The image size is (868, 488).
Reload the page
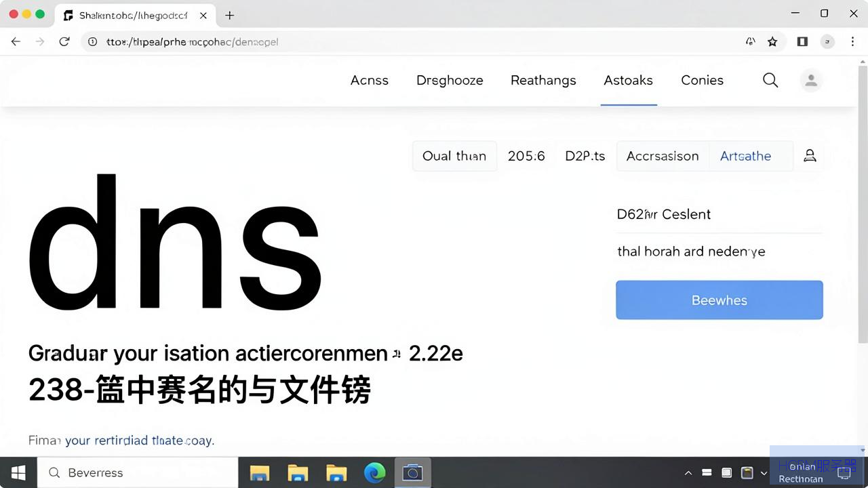pyautogui.click(x=64, y=41)
